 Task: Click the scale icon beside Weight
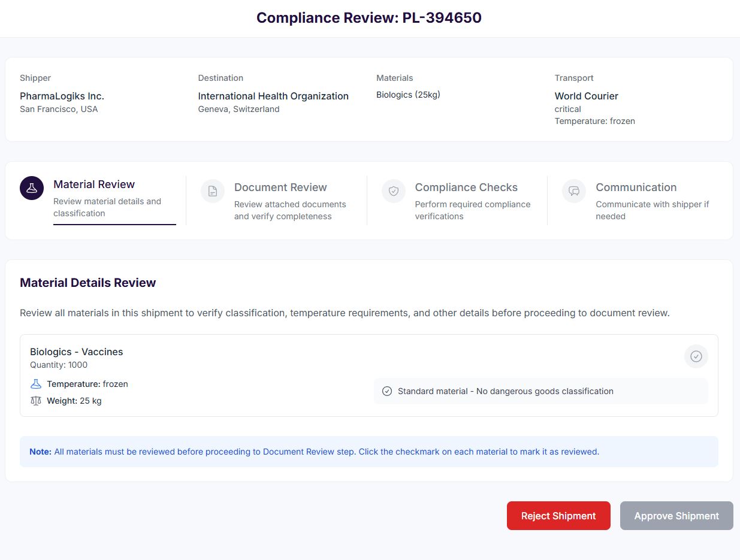click(x=36, y=401)
